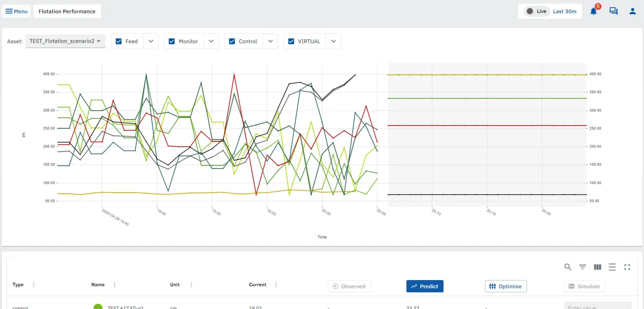Toggle the table row density icon
Screen dimensions: 644x309
pyautogui.click(x=612, y=267)
